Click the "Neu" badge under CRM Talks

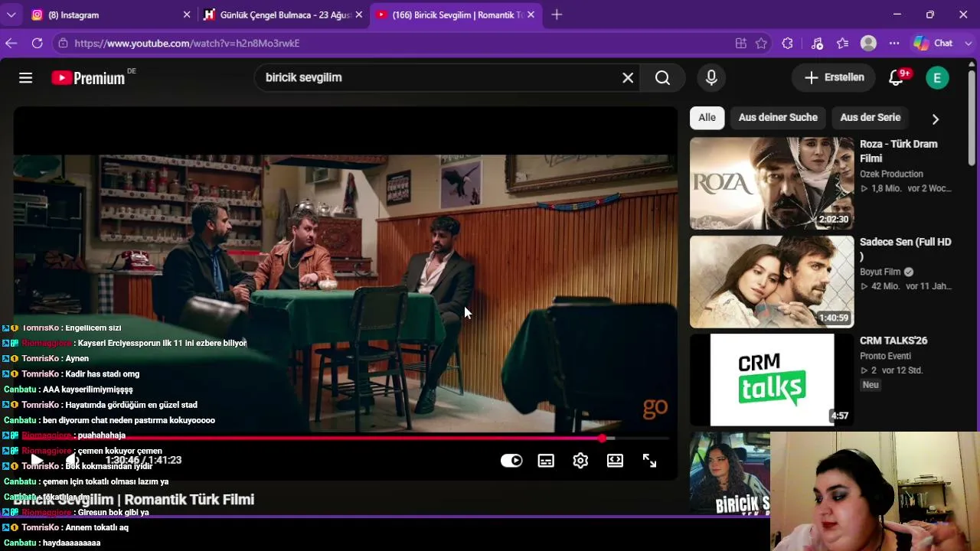click(871, 385)
